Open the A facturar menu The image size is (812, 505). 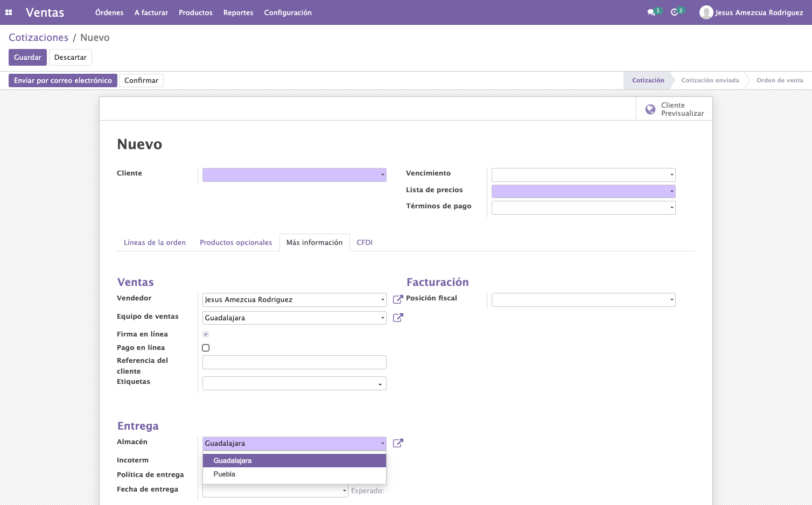point(151,12)
